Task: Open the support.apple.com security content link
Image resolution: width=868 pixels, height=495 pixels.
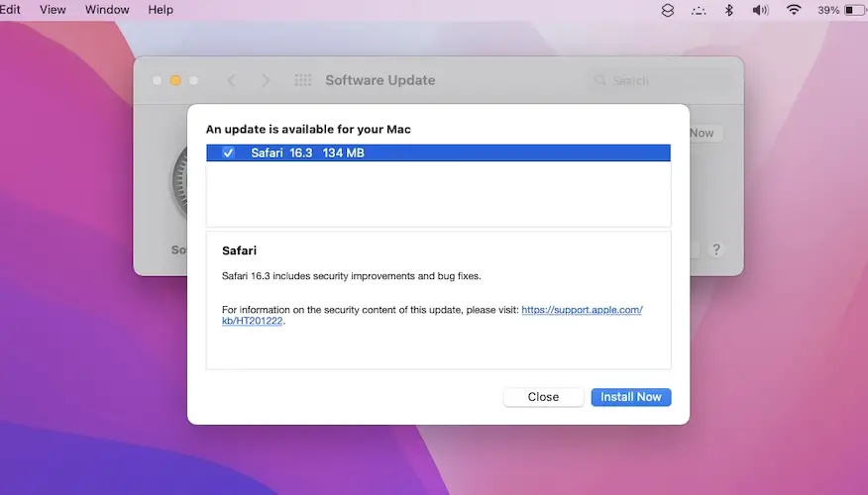Action: point(583,310)
